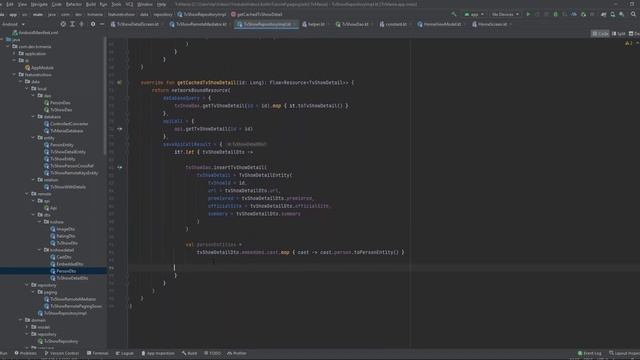Viewport: 640px width, 360px height.
Task: Open the No Devices selector dropdown
Action: click(x=505, y=14)
